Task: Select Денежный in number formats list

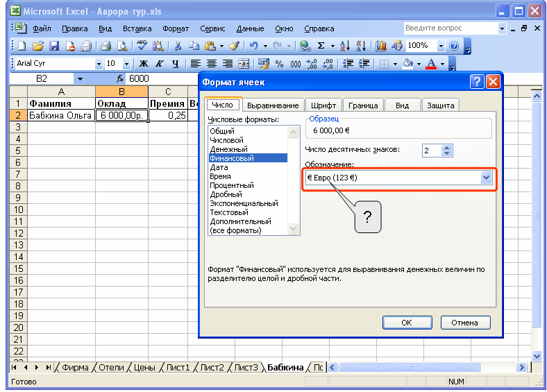Action: [229, 149]
